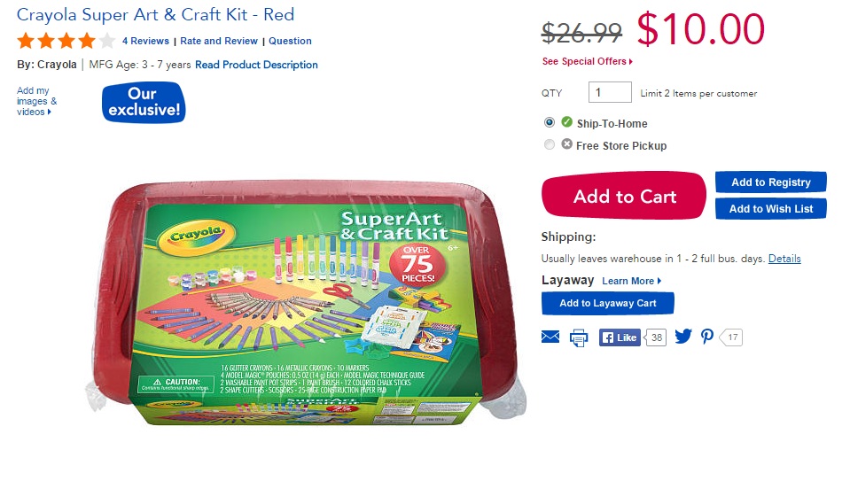Click the Crayola kit product image
This screenshot has width=850, height=504.
[x=305, y=302]
